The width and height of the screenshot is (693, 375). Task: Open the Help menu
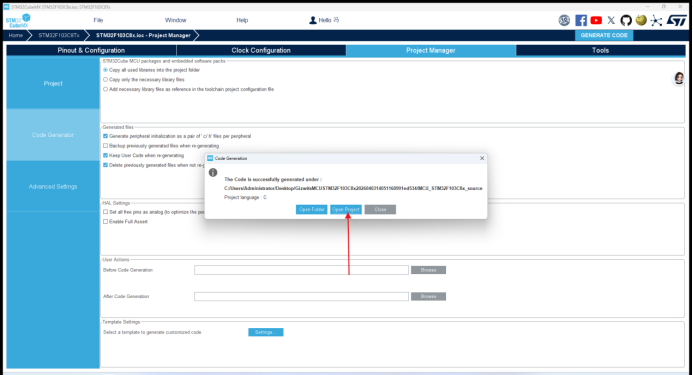coord(242,20)
